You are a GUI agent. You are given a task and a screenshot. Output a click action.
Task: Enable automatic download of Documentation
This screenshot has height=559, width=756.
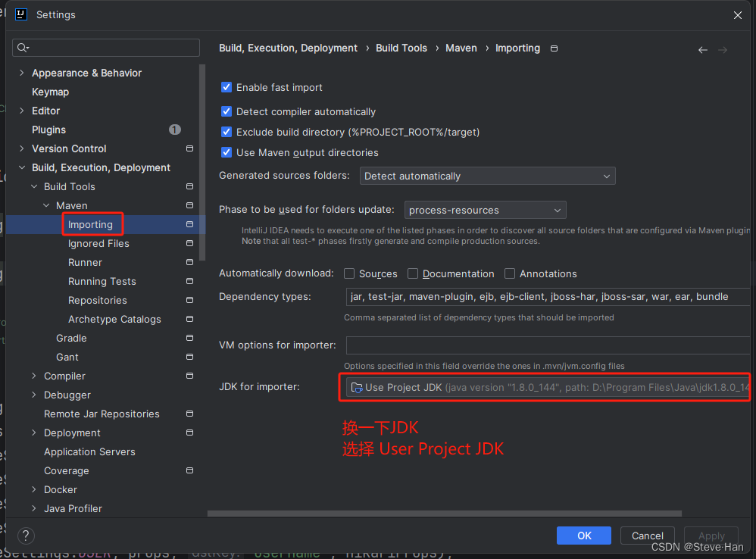tap(413, 273)
